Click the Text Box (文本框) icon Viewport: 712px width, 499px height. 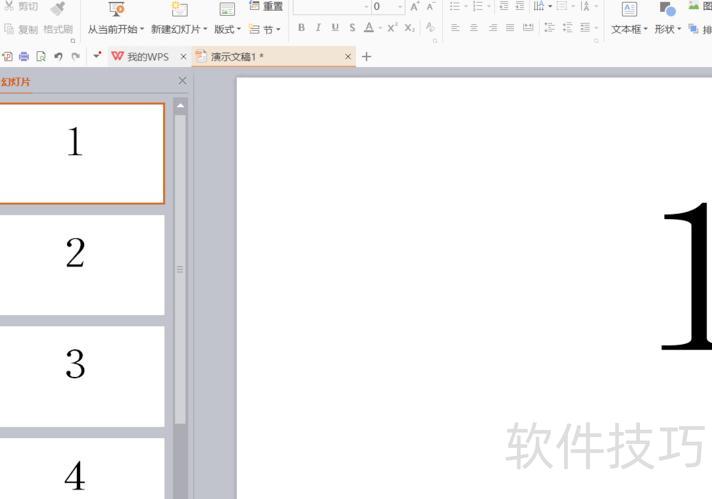[629, 9]
